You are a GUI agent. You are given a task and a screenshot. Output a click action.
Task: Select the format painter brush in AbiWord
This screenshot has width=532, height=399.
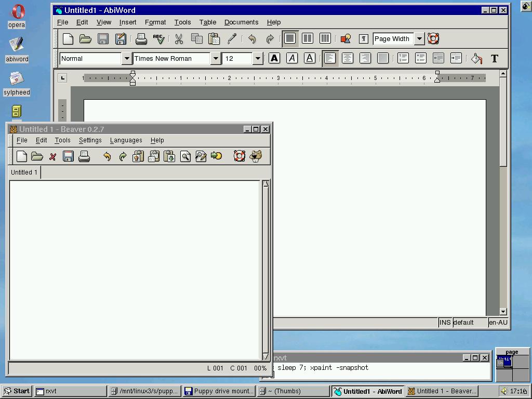tap(232, 38)
